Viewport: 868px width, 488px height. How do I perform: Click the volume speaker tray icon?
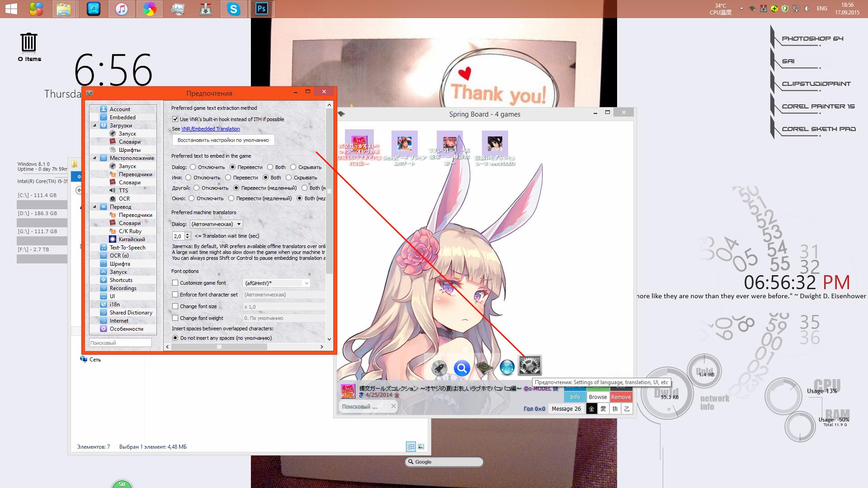tap(807, 9)
